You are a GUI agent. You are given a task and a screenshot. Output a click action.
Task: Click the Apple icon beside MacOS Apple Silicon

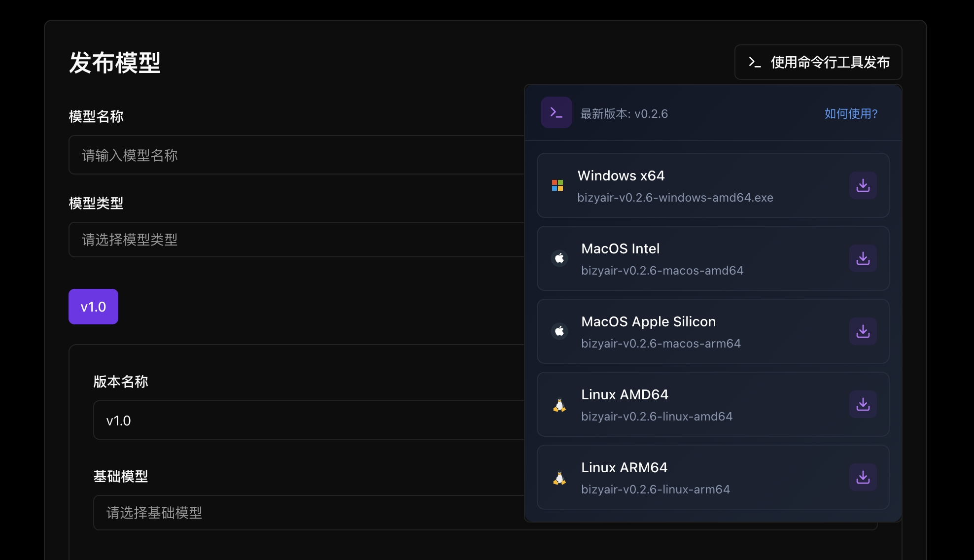pos(559,331)
